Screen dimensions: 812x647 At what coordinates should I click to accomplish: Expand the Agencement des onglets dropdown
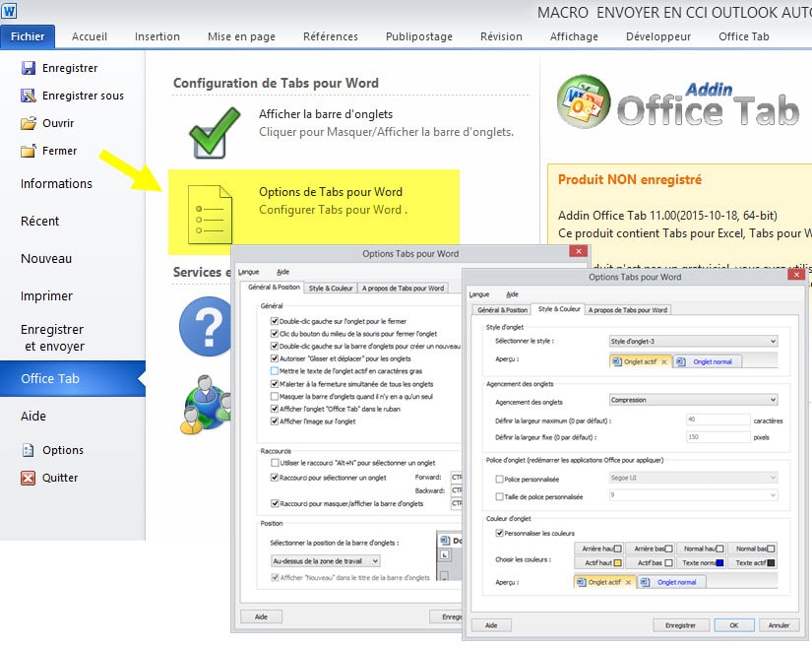pos(693,401)
